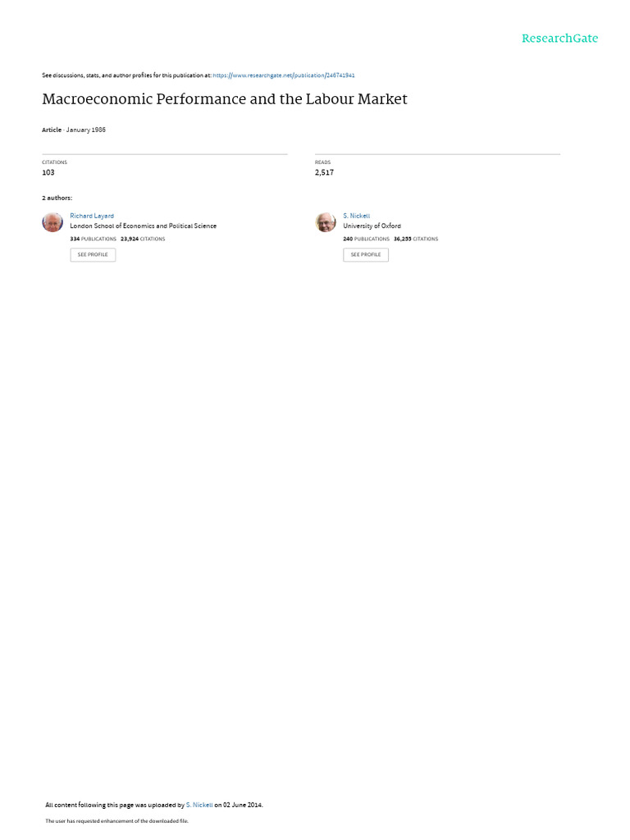Click SEE PROFILE button under Richard Layard
Image resolution: width=630 pixels, height=840 pixels.
coord(93,255)
